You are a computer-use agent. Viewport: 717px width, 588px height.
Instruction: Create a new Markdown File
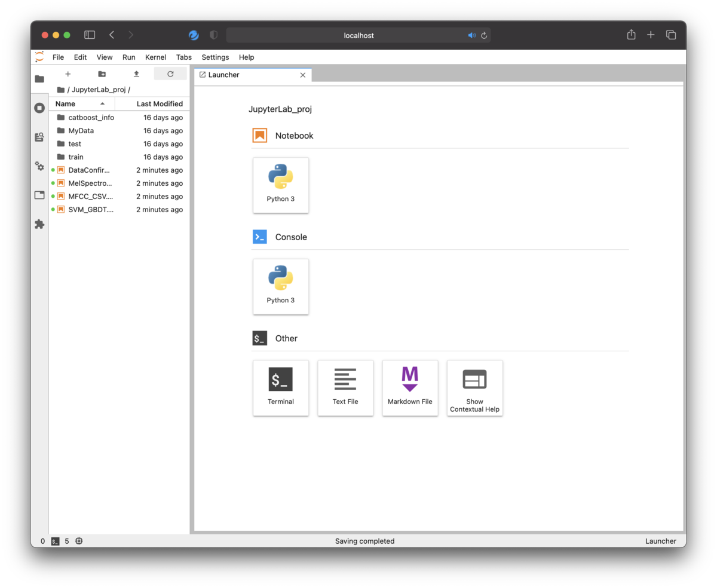click(x=410, y=388)
